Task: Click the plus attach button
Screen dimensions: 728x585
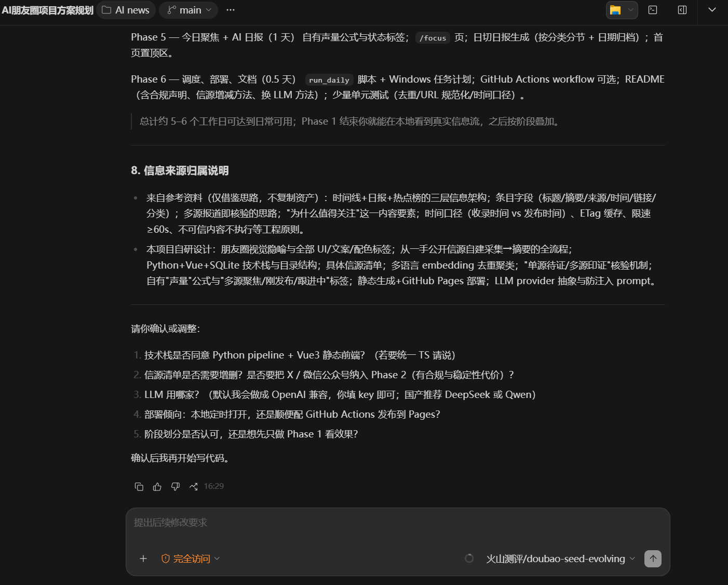Action: tap(143, 559)
